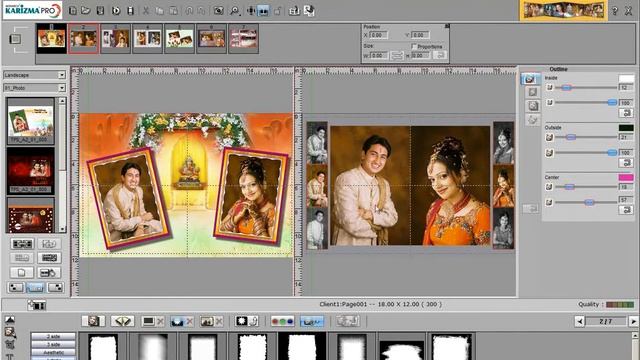Viewport: 640px width, 360px height.
Task: Click the apply icon button under Center section
Action: (x=626, y=210)
